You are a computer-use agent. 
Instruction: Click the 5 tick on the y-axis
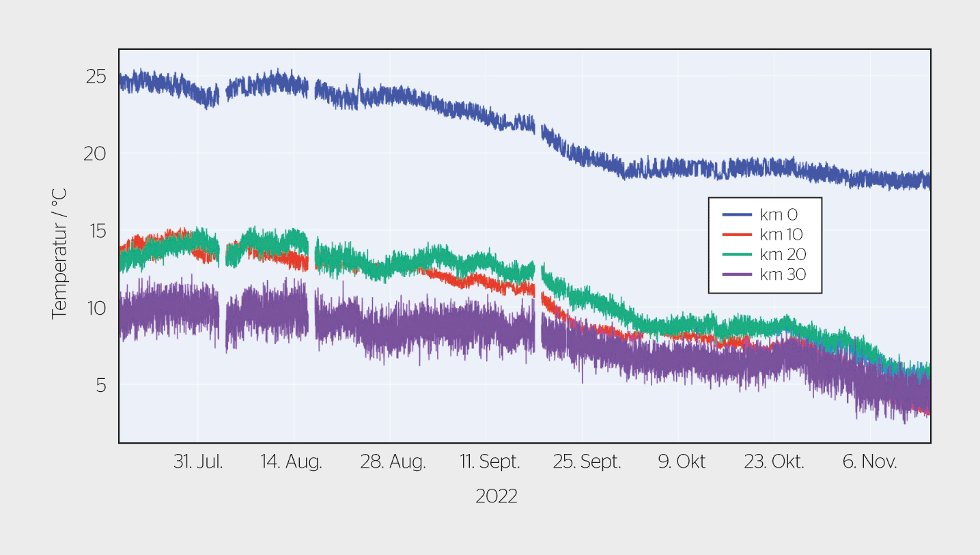click(x=101, y=385)
